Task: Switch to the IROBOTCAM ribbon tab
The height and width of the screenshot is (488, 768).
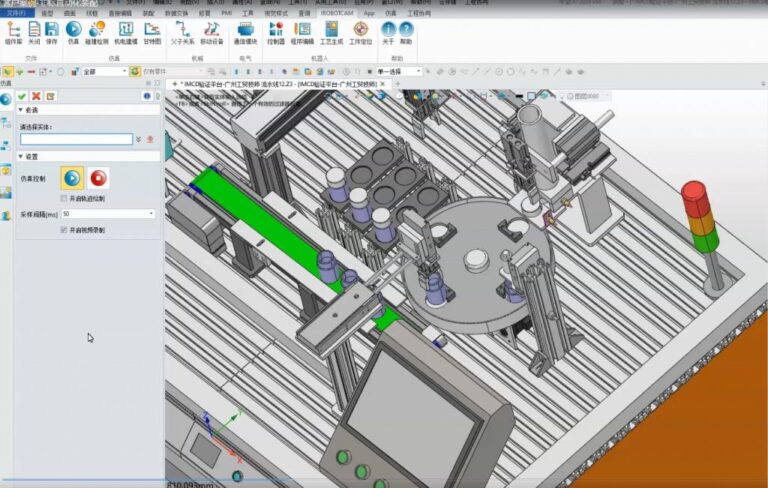Action: click(x=337, y=13)
